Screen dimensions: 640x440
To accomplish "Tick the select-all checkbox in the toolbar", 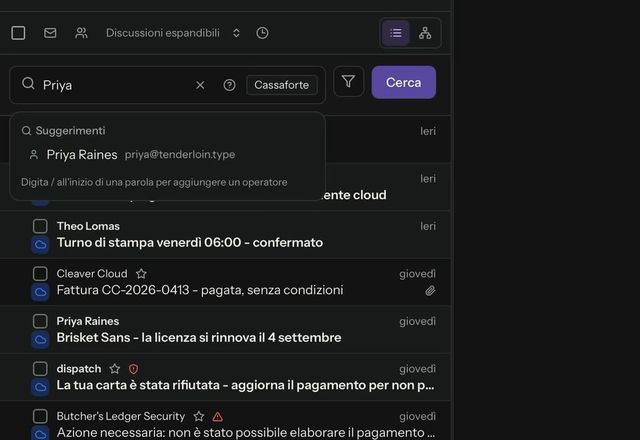I will [x=18, y=33].
